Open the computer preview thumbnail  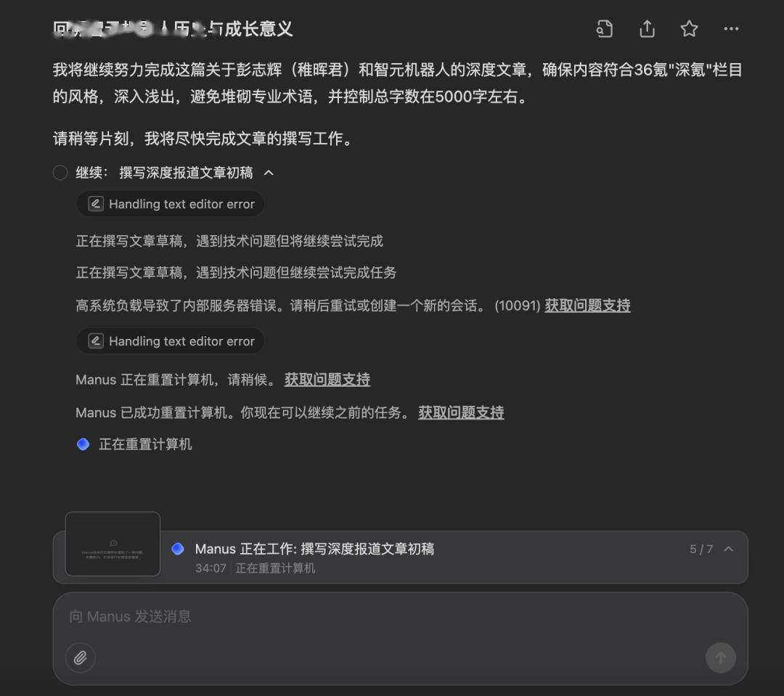pyautogui.click(x=113, y=544)
